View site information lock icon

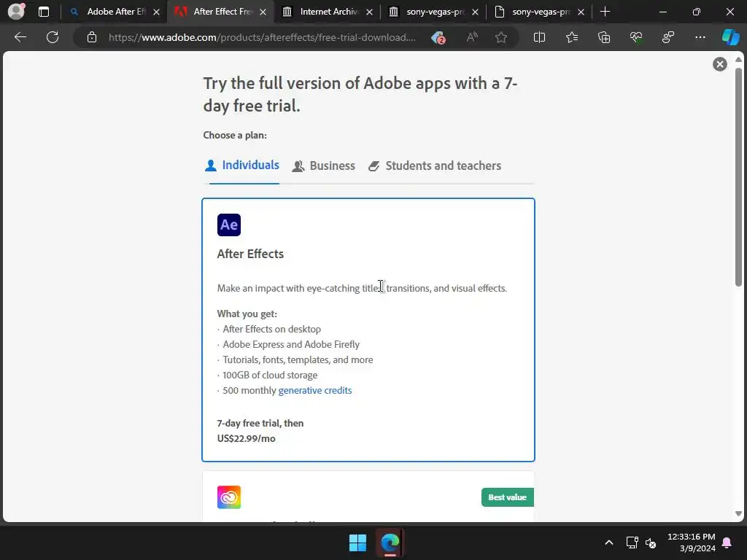coord(92,37)
